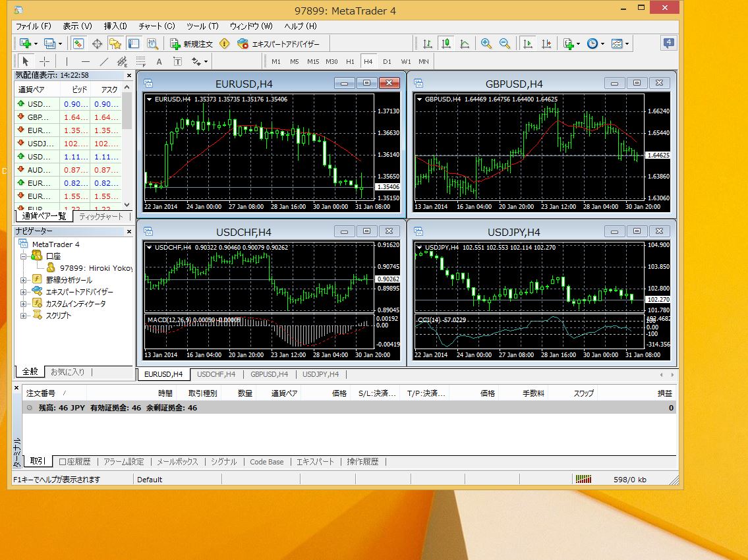Select the equidistant channel tool
Viewport: 748px width, 560px height.
click(x=122, y=61)
